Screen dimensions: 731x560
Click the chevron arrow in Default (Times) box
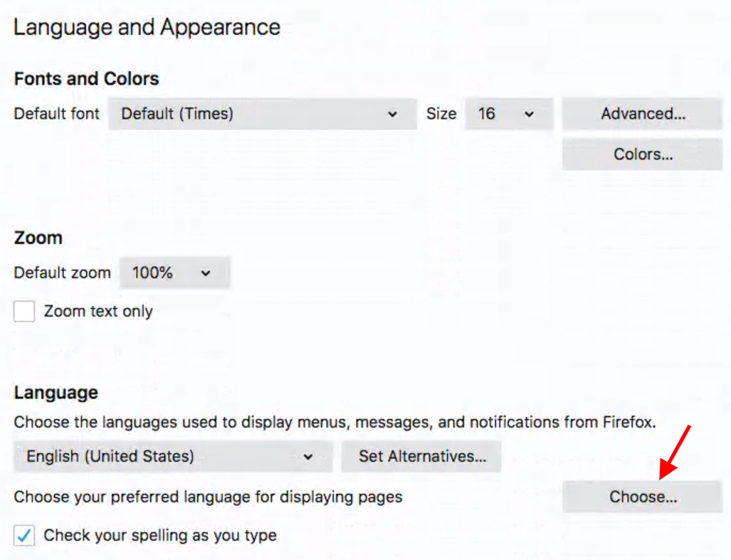tap(392, 114)
